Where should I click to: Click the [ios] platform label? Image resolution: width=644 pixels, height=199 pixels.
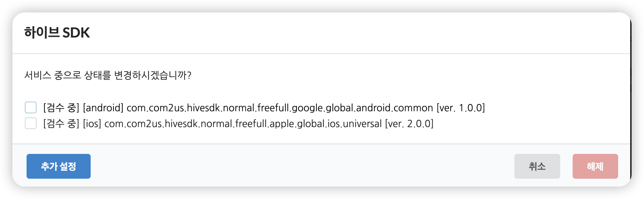tap(92, 124)
